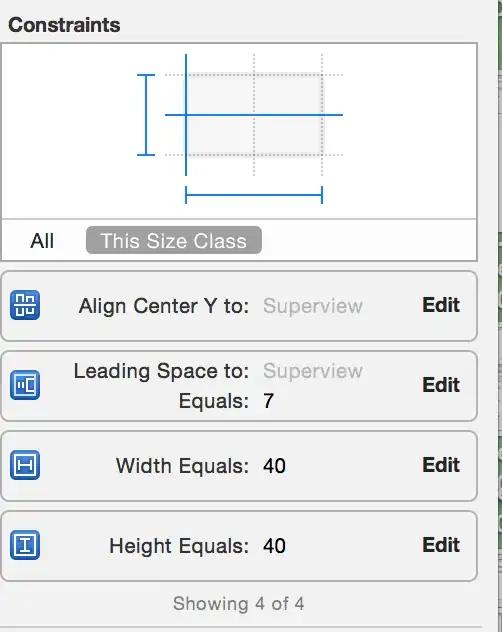This screenshot has height=632, width=502.
Task: Switch filter to All constraints
Action: coord(42,241)
